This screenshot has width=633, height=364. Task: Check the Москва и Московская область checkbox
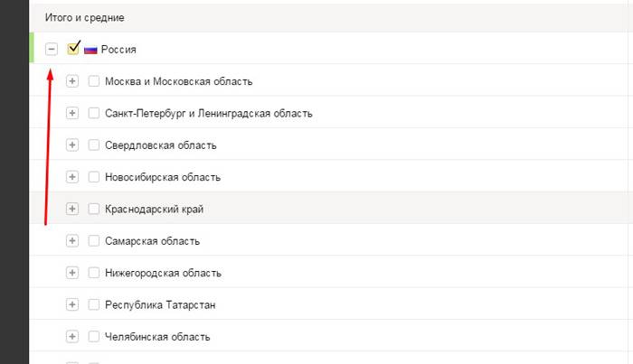click(94, 81)
